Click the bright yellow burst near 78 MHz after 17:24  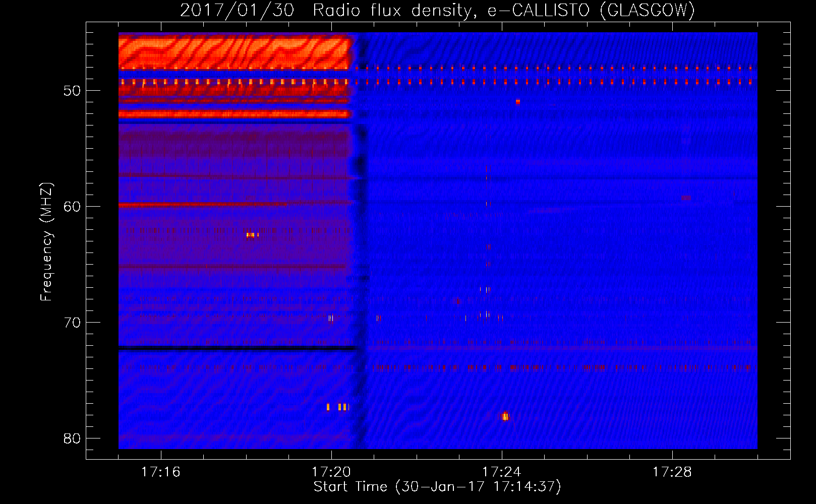pyautogui.click(x=505, y=416)
